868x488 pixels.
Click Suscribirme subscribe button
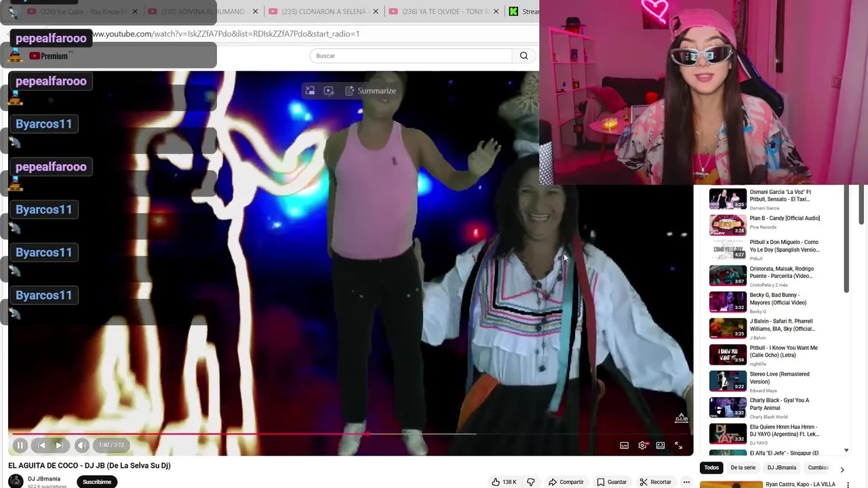point(97,482)
